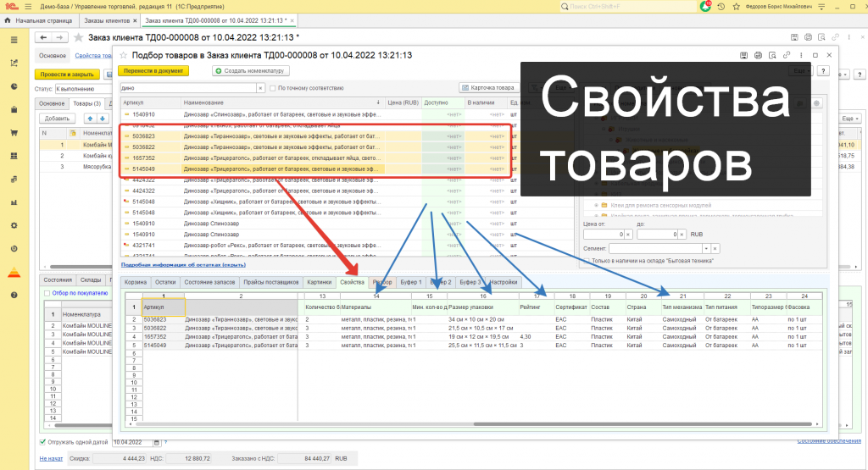Move row up arrow in Товары tab

point(90,119)
